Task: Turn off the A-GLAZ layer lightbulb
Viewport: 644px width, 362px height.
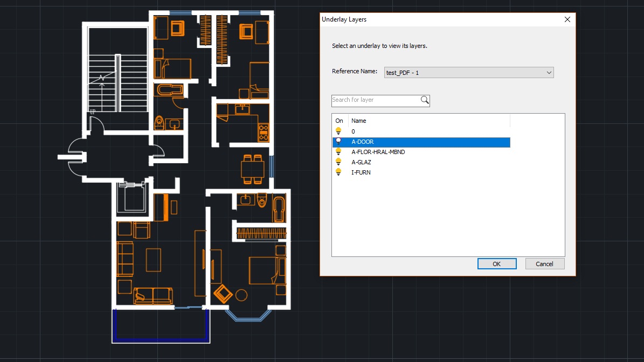Action: 338,162
